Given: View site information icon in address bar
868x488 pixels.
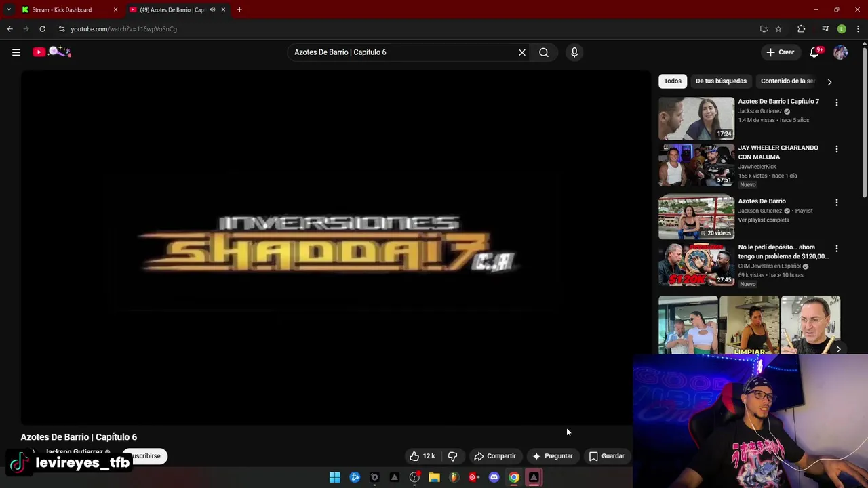Looking at the screenshot, I should (62, 29).
